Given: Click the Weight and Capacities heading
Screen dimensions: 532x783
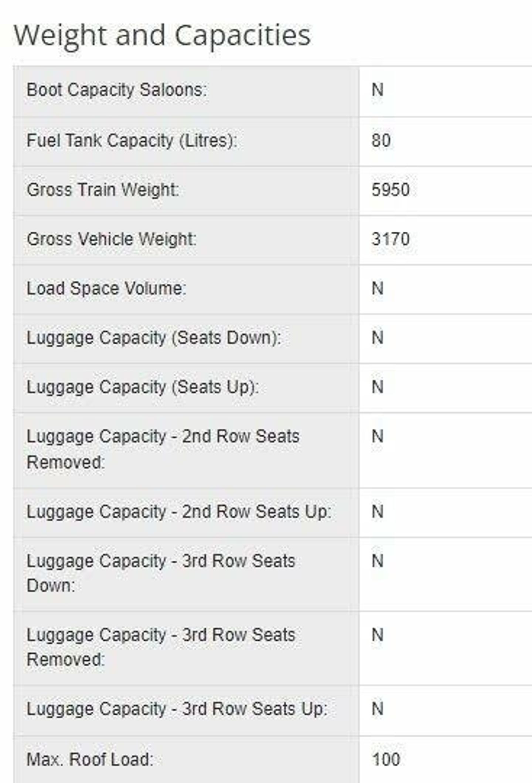Looking at the screenshot, I should coord(162,36).
